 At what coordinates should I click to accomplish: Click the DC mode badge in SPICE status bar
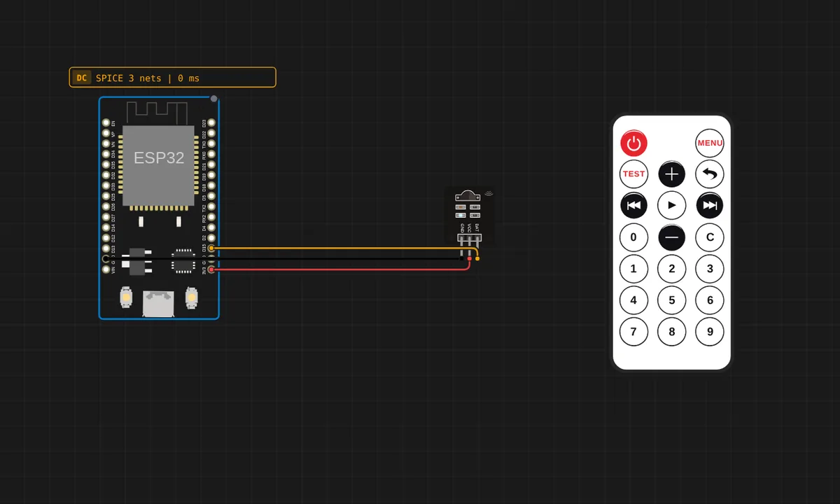tap(82, 78)
